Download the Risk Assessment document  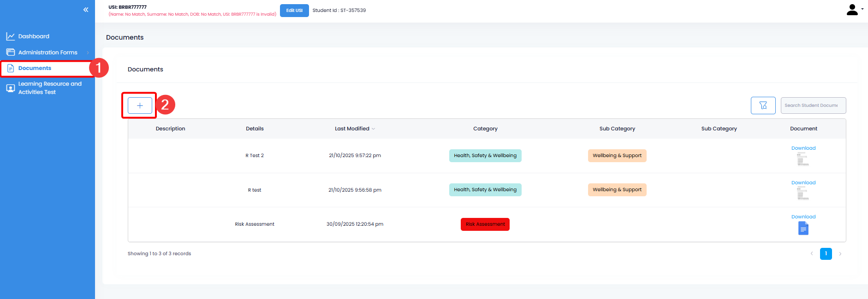803,217
